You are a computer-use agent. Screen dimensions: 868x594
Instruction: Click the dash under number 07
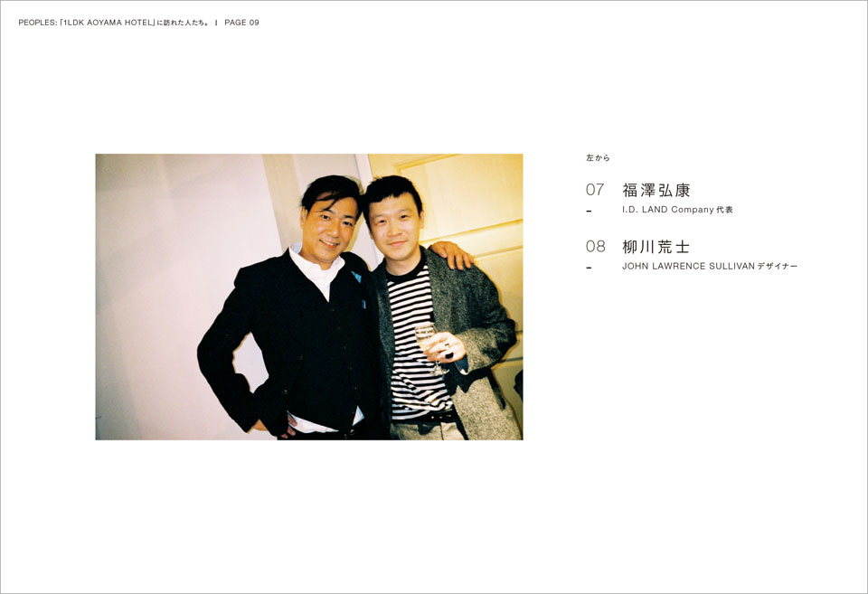[x=589, y=211]
